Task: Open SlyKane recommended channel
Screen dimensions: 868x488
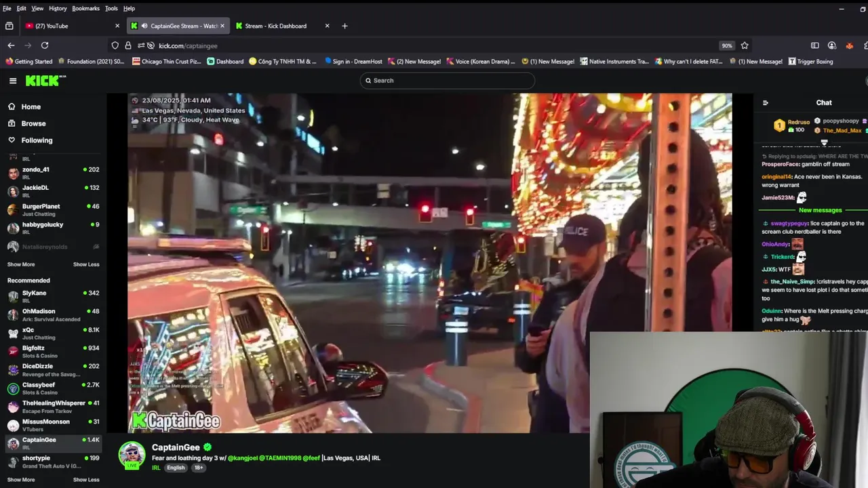Action: tap(53, 296)
